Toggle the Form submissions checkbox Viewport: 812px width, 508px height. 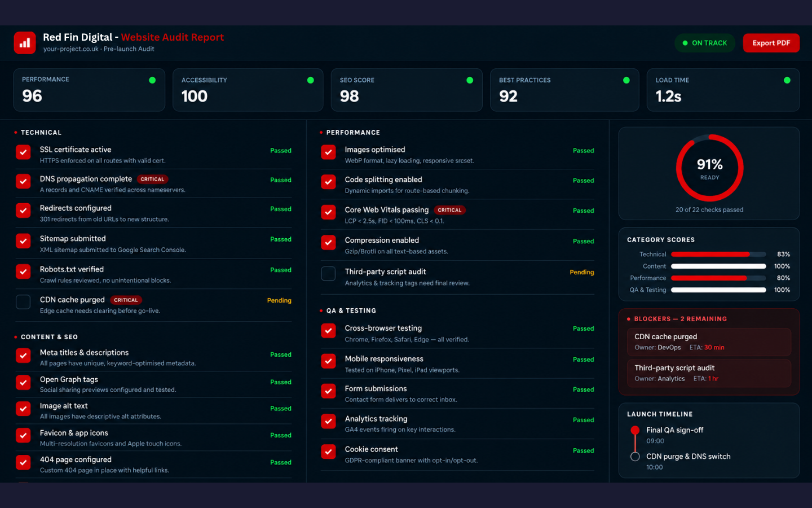tap(328, 391)
